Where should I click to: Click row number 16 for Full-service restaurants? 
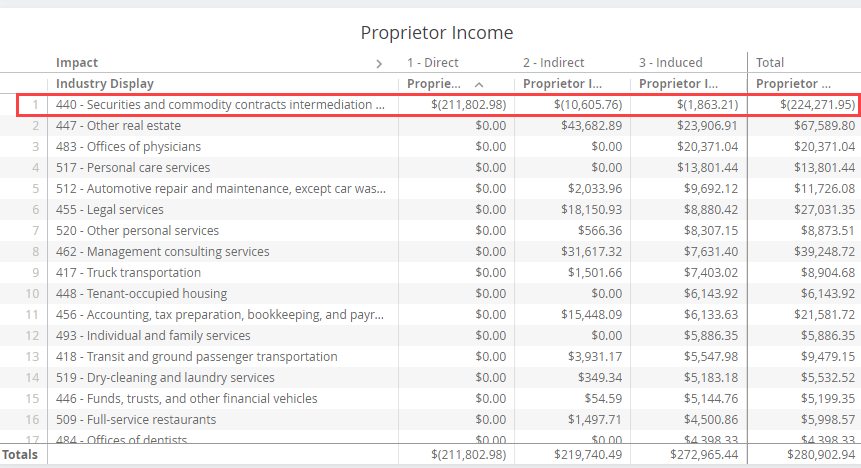point(38,420)
